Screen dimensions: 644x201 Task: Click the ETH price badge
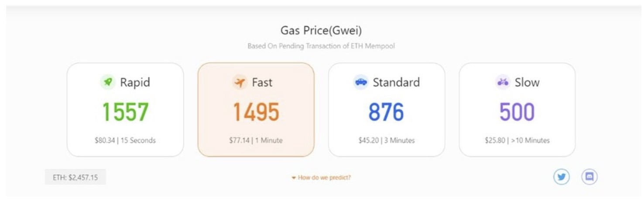75,177
